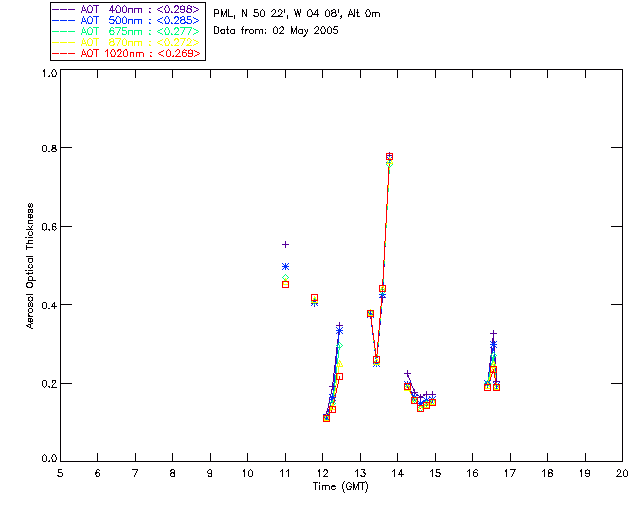
Task: Click the x-axis tick label 12
Action: [x=322, y=473]
